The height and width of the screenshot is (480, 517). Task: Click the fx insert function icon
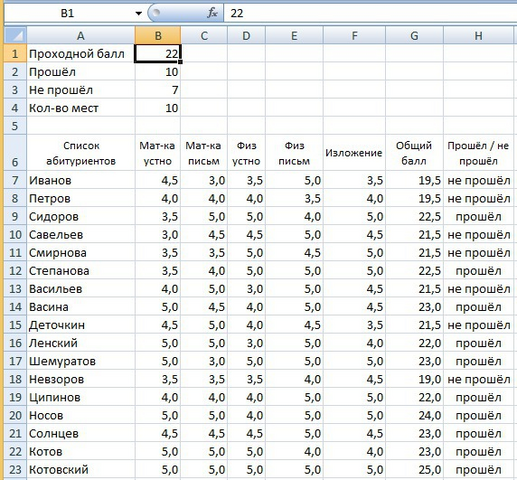(x=212, y=13)
